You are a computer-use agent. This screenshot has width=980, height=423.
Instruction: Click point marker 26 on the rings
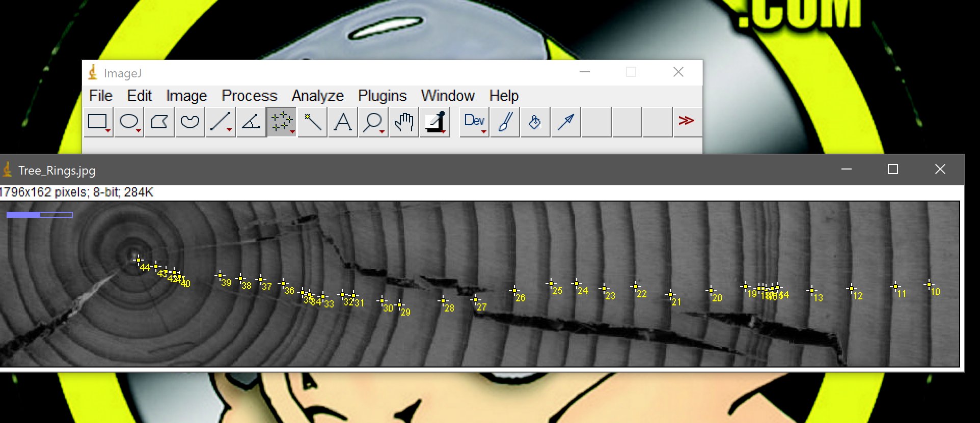(514, 291)
